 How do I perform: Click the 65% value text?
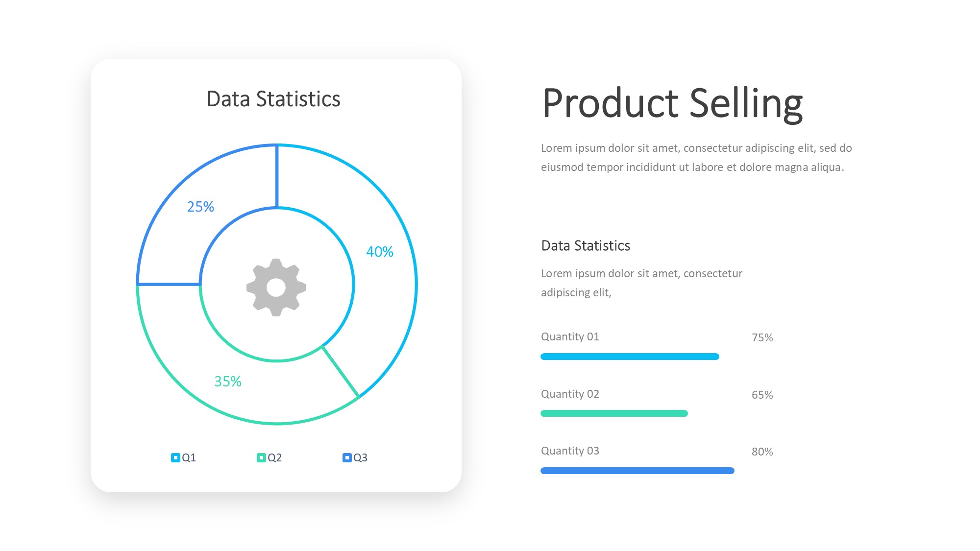pos(762,395)
